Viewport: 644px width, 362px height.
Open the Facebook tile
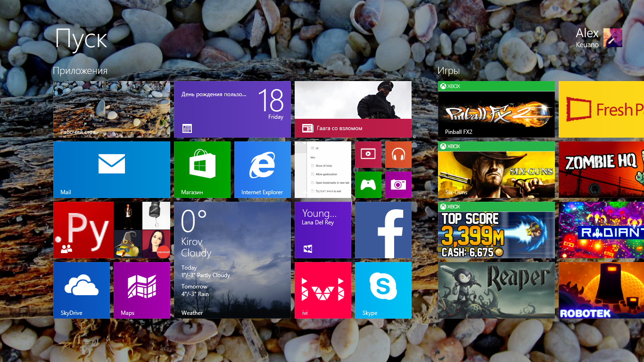click(x=383, y=230)
